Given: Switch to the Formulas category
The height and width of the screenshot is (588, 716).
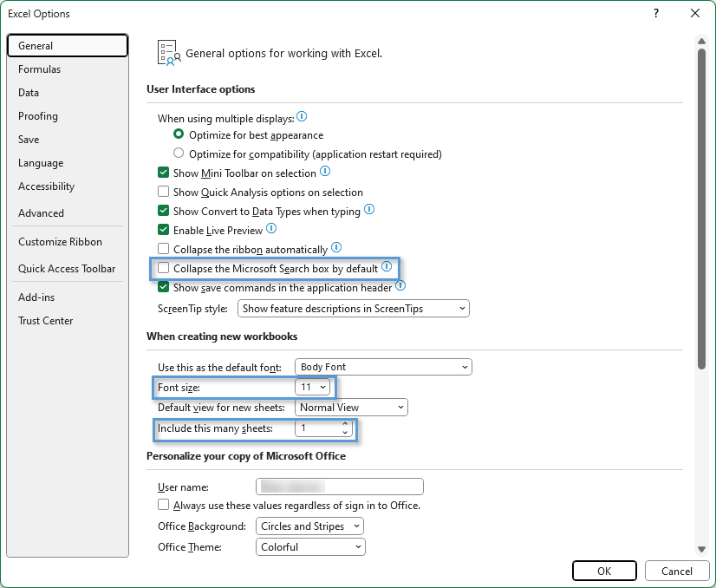Looking at the screenshot, I should click(40, 69).
